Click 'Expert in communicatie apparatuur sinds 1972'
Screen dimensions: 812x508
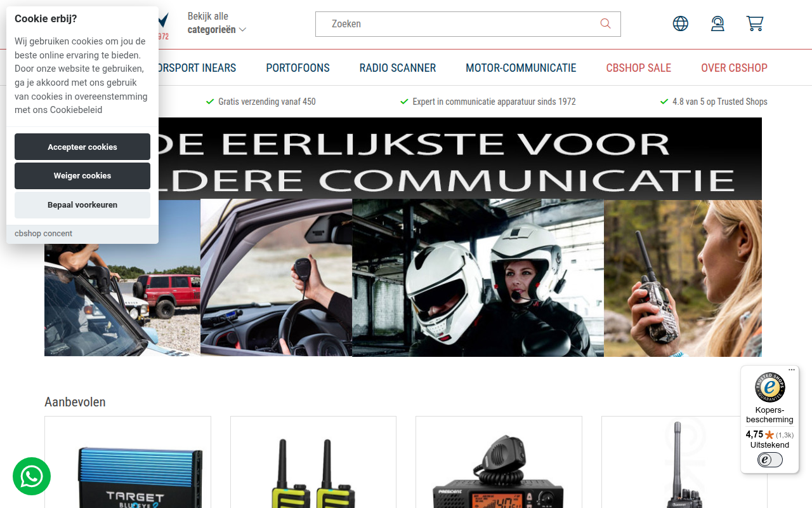tap(494, 102)
